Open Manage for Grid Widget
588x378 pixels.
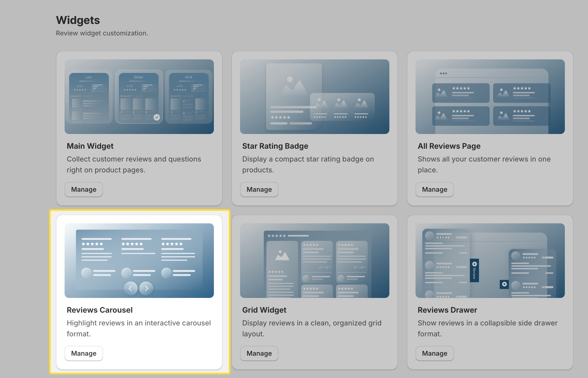click(259, 353)
